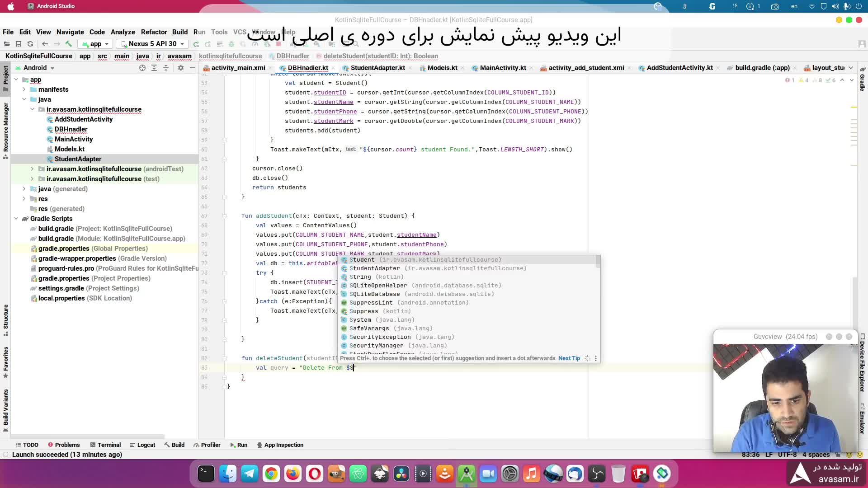Image resolution: width=868 pixels, height=488 pixels.
Task: Expand the manifests folder in project tree
Action: click(24, 89)
